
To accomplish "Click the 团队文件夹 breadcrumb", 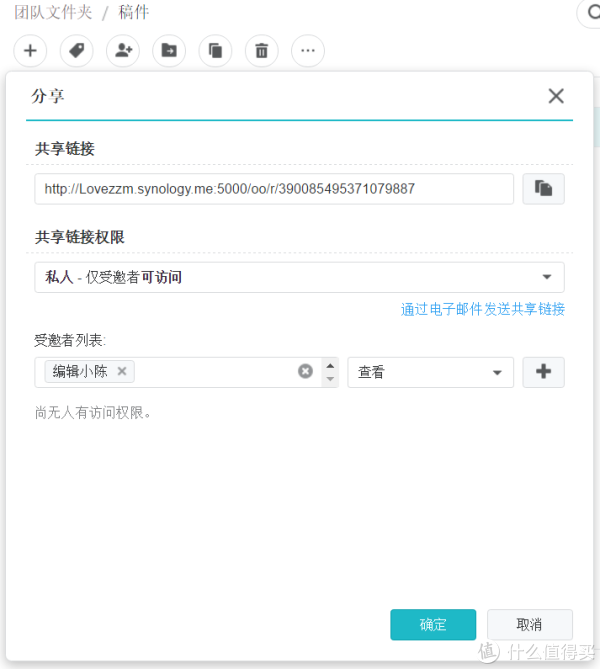I will click(x=53, y=13).
